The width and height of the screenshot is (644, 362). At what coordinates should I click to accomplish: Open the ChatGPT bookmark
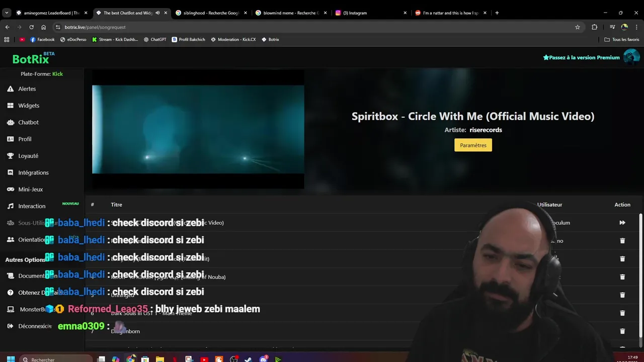point(155,39)
